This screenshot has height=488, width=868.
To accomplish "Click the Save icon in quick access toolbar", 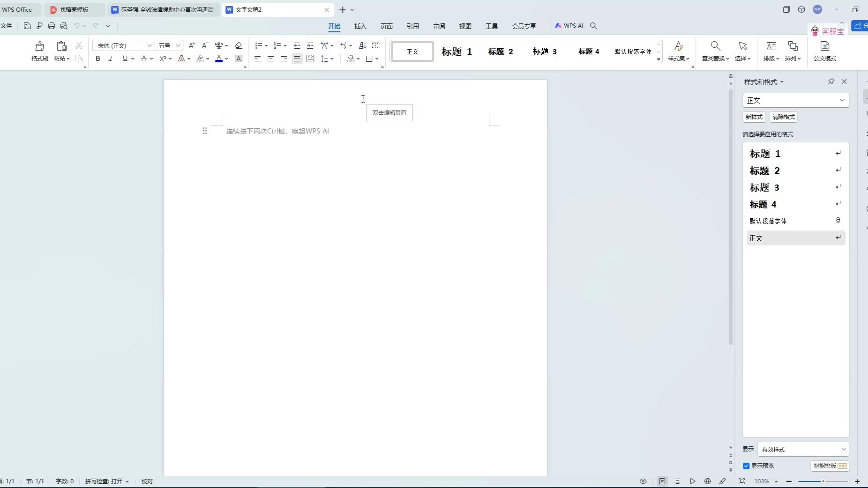I will click(x=27, y=26).
